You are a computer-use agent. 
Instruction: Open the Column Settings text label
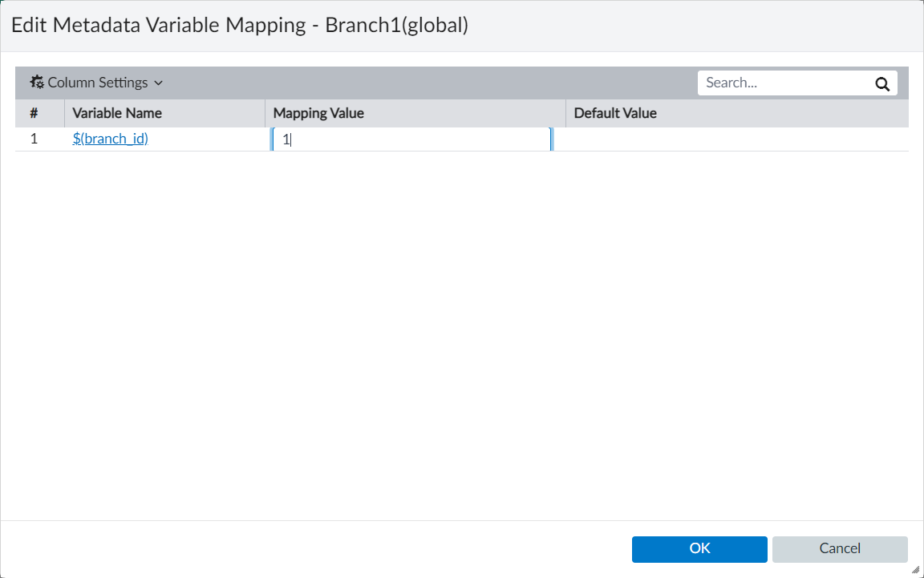pyautogui.click(x=98, y=83)
